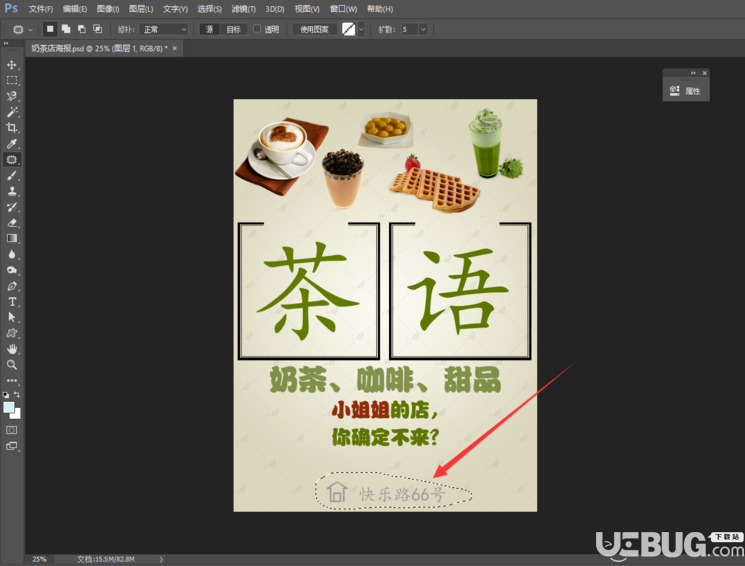Image resolution: width=745 pixels, height=566 pixels.
Task: Select the Gradient tool
Action: [x=12, y=238]
